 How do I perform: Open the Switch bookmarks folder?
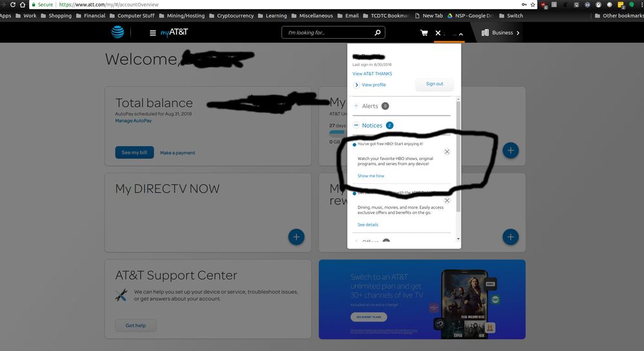tap(511, 15)
